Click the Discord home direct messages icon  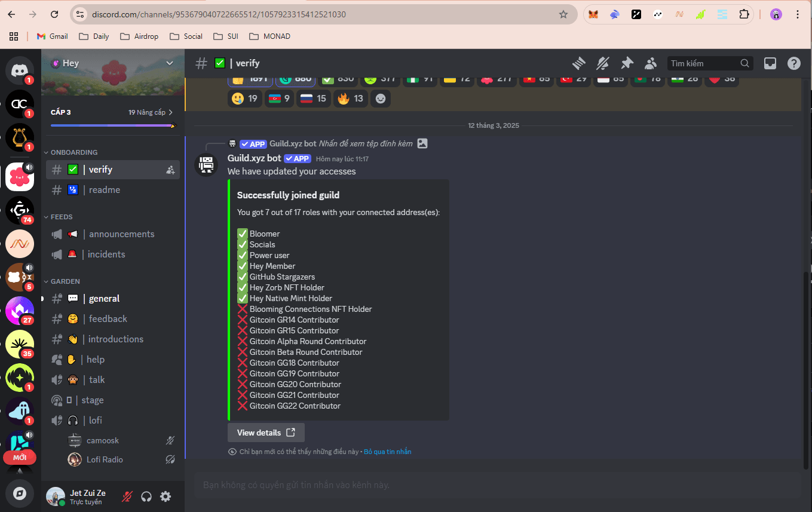point(20,70)
